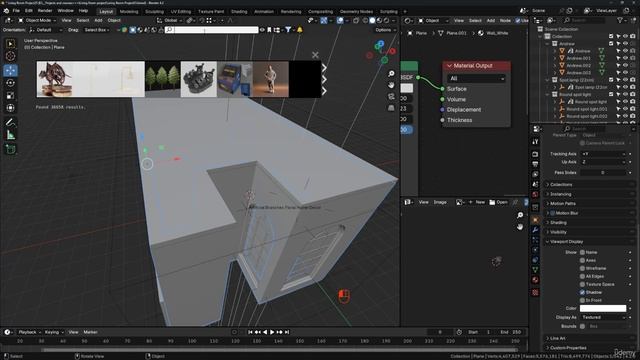Open the Object Data properties tab icon

(x=535, y=269)
